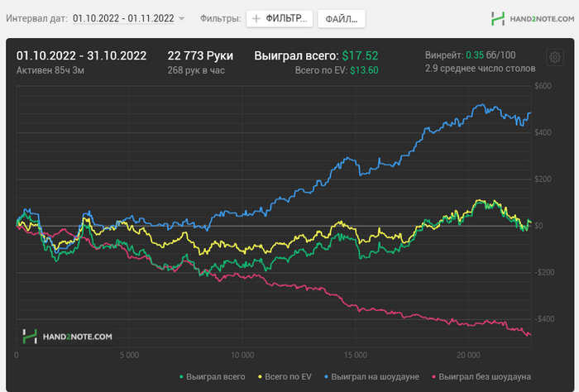The width and height of the screenshot is (579, 392).
Task: Click the pink Выиграл без шоудауна legend dot
Action: (x=434, y=377)
